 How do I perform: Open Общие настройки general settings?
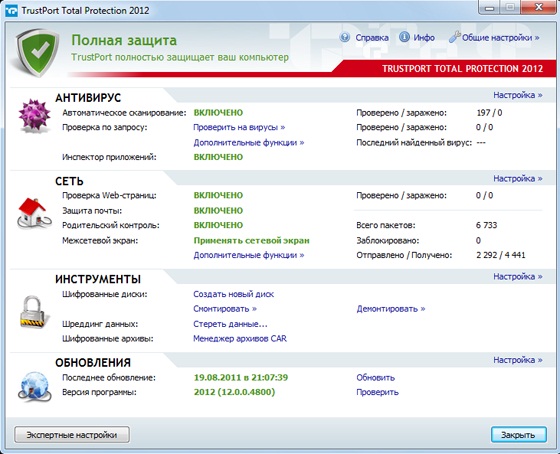coord(500,38)
